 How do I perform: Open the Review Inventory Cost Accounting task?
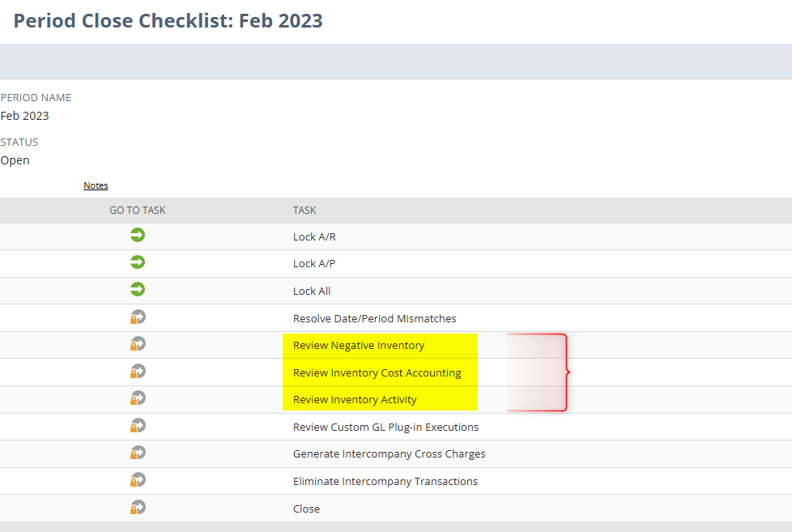pos(377,372)
